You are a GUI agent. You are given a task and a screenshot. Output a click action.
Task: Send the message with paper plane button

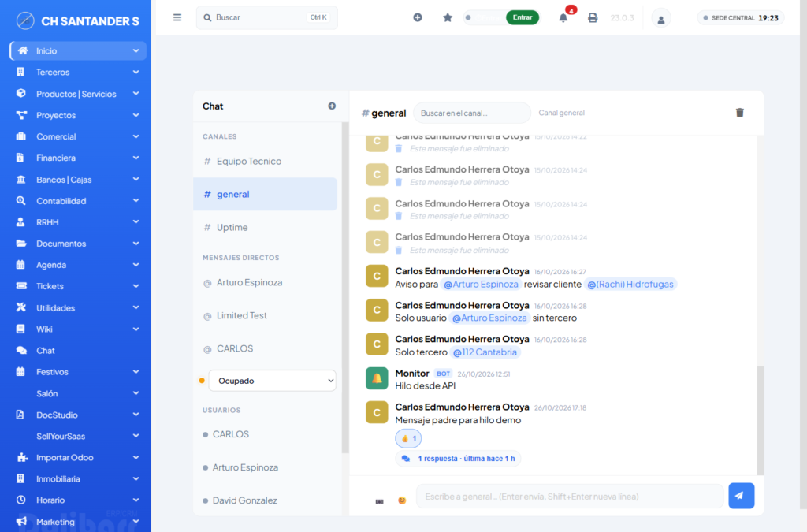pyautogui.click(x=741, y=496)
